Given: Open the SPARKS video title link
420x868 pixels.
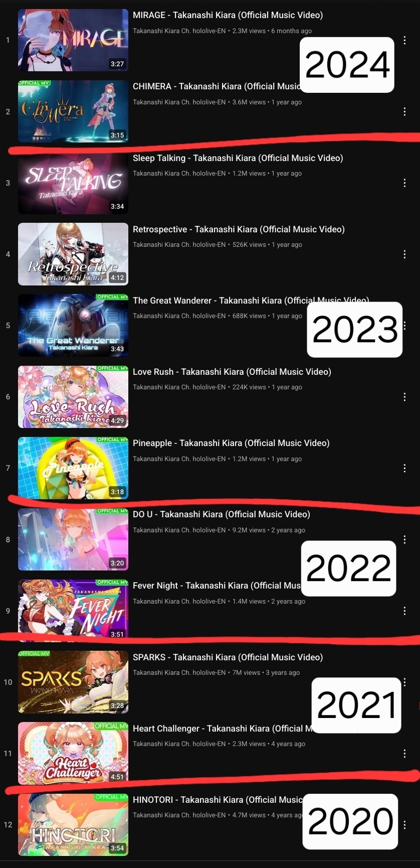Looking at the screenshot, I should coord(228,657).
